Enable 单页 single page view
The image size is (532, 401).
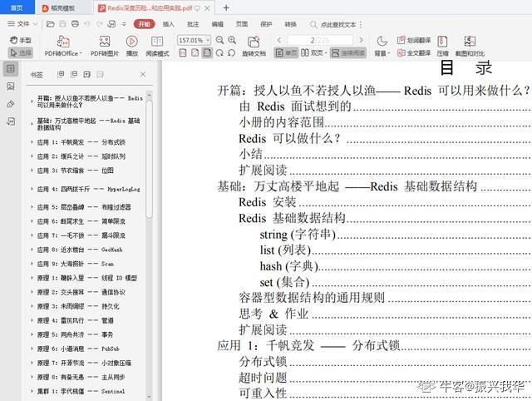coord(286,52)
